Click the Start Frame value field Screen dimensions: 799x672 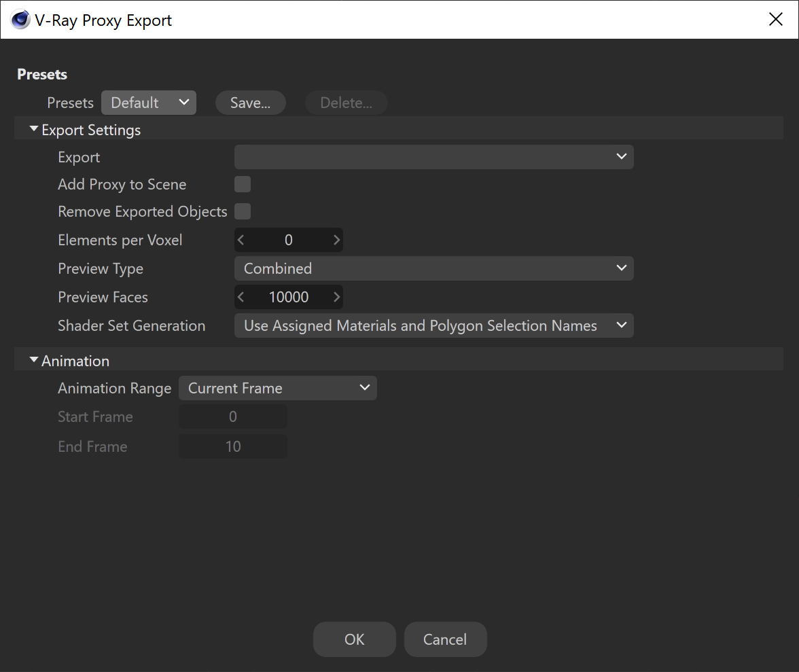coord(233,417)
